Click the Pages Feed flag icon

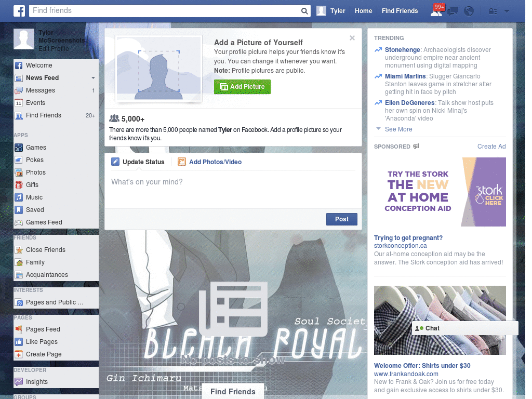19,329
